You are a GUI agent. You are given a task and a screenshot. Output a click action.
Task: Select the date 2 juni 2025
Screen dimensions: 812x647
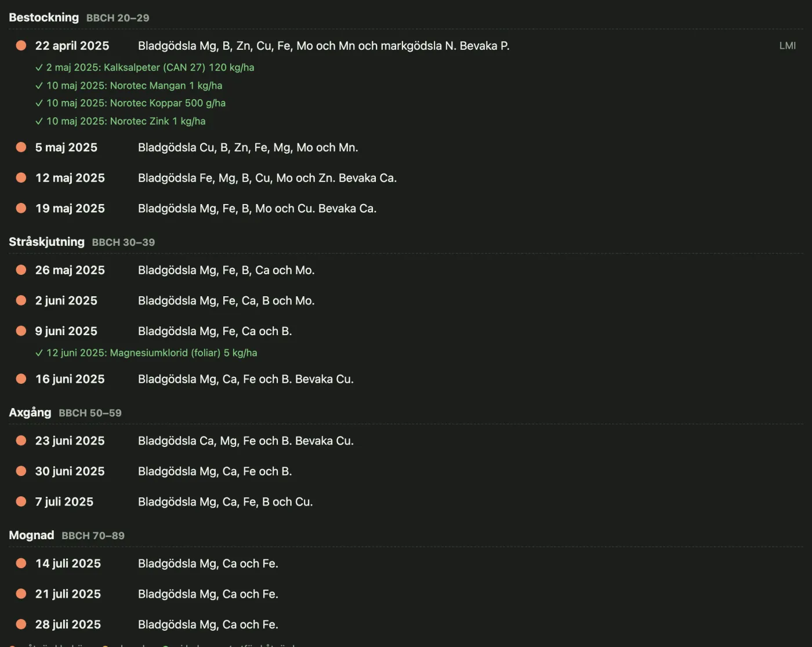click(x=66, y=300)
